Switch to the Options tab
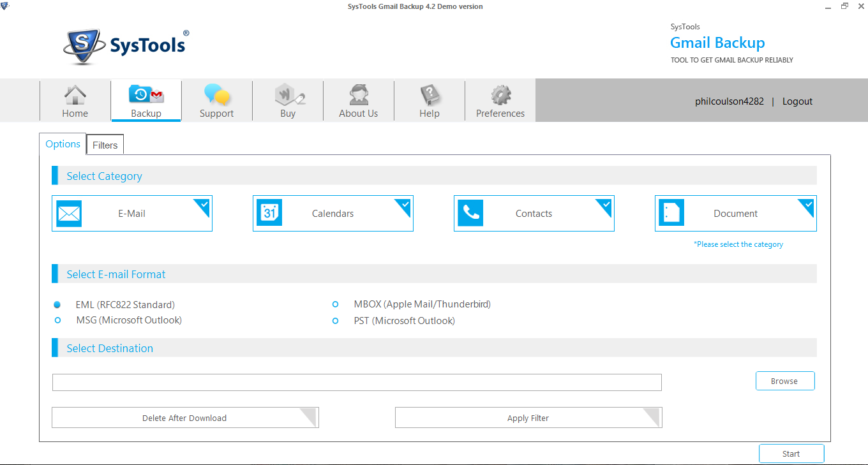 click(x=63, y=144)
